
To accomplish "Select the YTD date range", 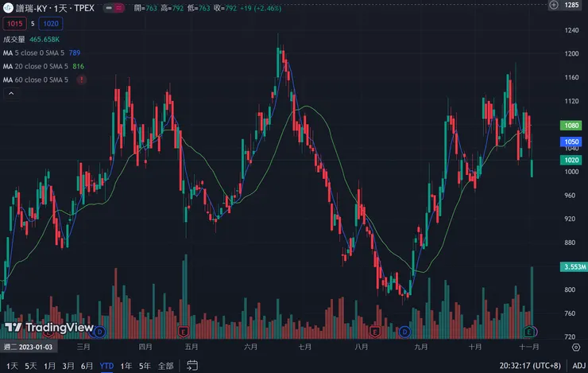I will coord(106,366).
